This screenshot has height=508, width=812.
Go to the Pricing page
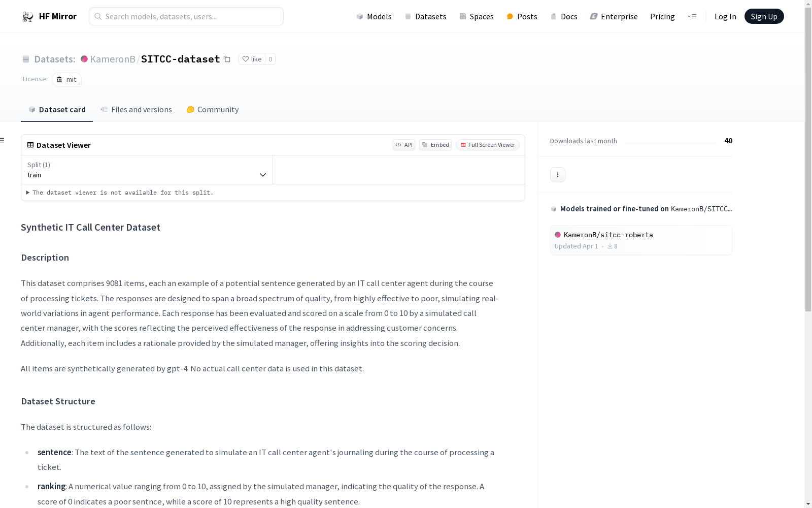tap(662, 17)
